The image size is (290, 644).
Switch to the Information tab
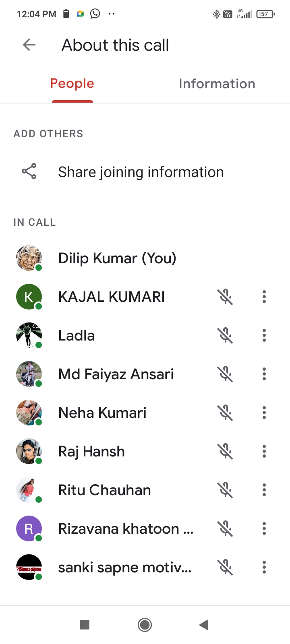[217, 84]
